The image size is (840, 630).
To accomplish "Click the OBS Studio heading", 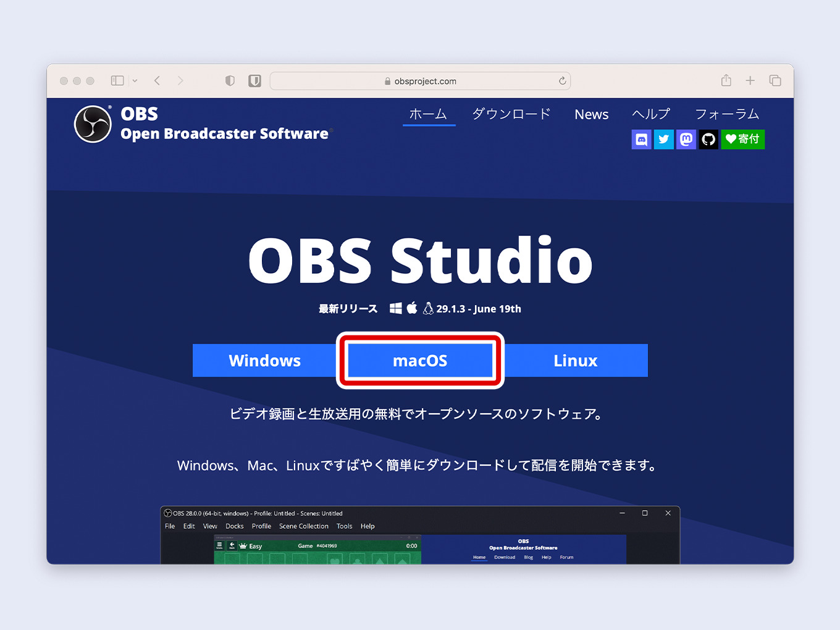I will [x=421, y=260].
